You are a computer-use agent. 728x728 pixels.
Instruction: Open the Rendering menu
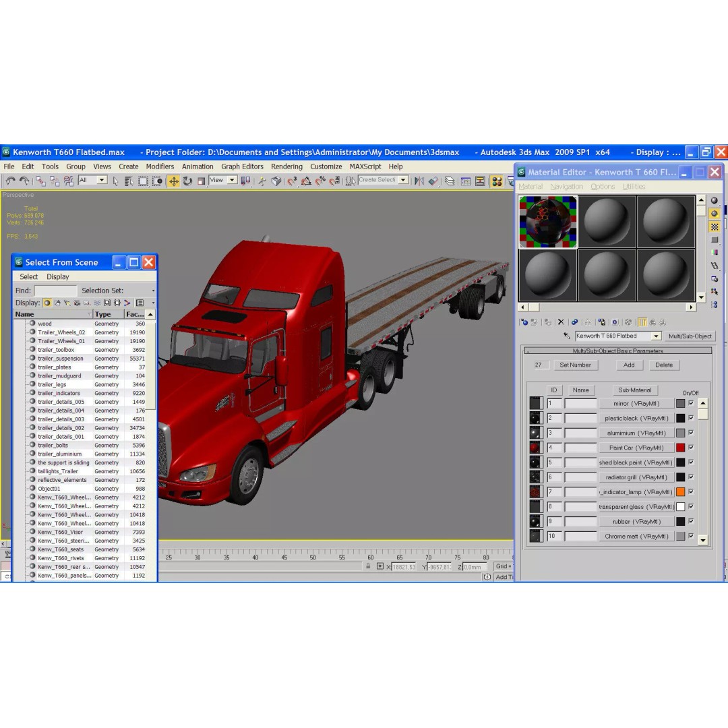pyautogui.click(x=286, y=166)
